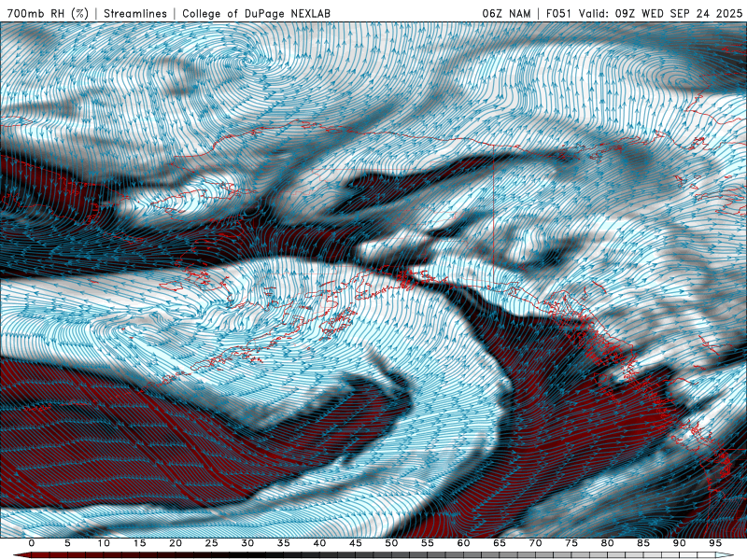Click the "Streamlines" label in the header
Viewport: 747px width, 560px height.
[x=135, y=13]
